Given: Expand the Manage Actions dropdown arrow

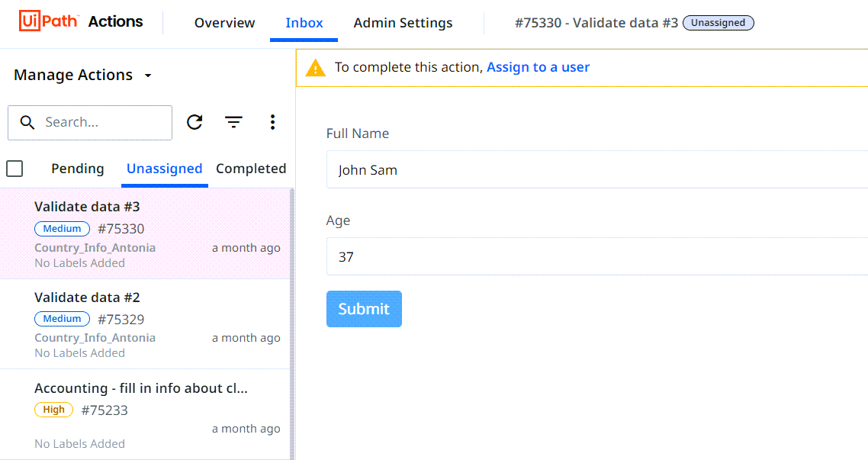Looking at the screenshot, I should pos(148,76).
